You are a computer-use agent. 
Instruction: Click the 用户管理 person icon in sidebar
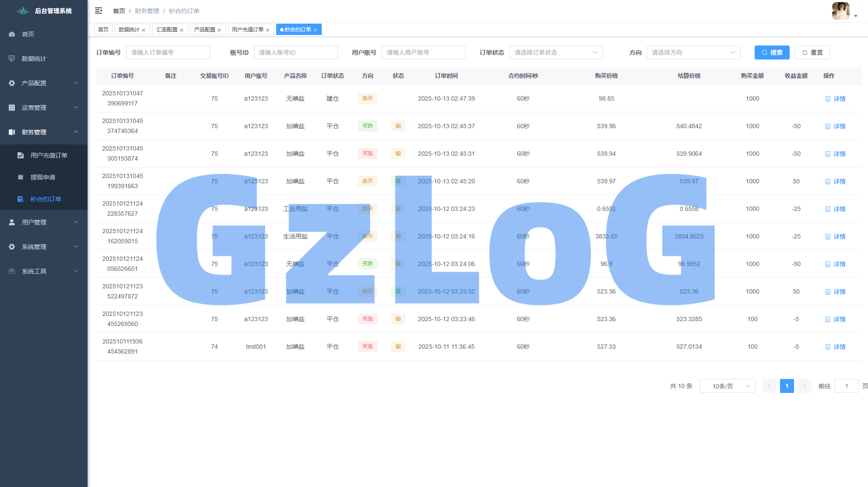tap(12, 222)
